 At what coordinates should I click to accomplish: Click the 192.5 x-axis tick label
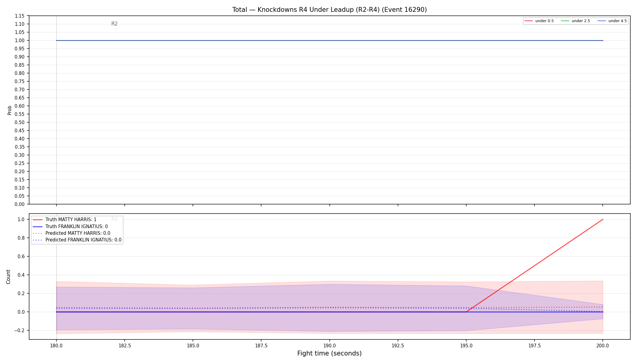(x=398, y=345)
